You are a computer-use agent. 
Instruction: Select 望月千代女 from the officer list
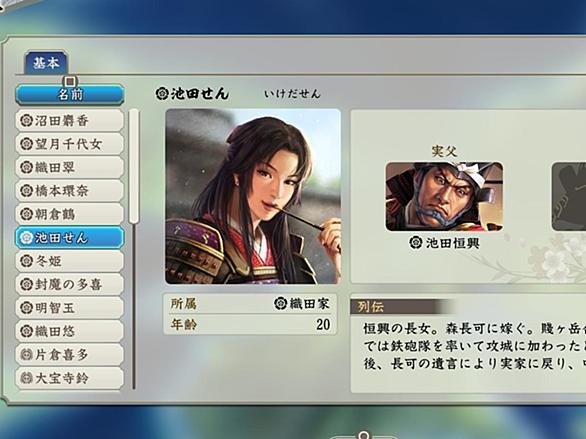point(70,144)
